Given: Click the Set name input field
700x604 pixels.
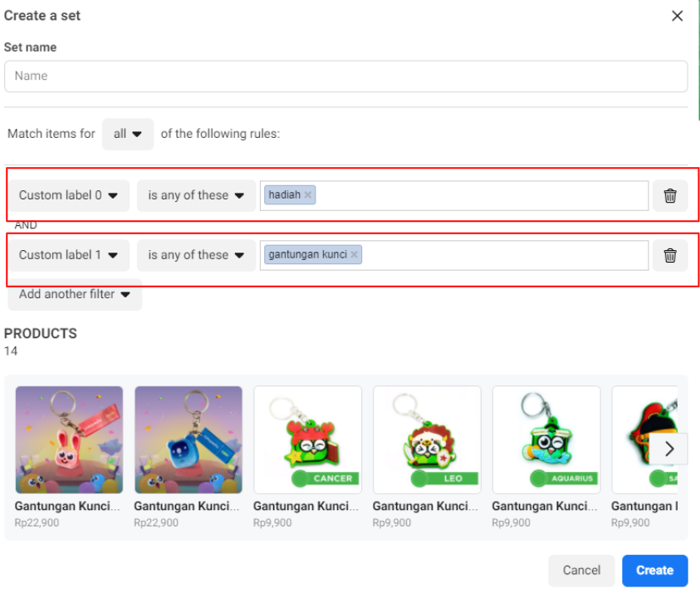Looking at the screenshot, I should (345, 76).
